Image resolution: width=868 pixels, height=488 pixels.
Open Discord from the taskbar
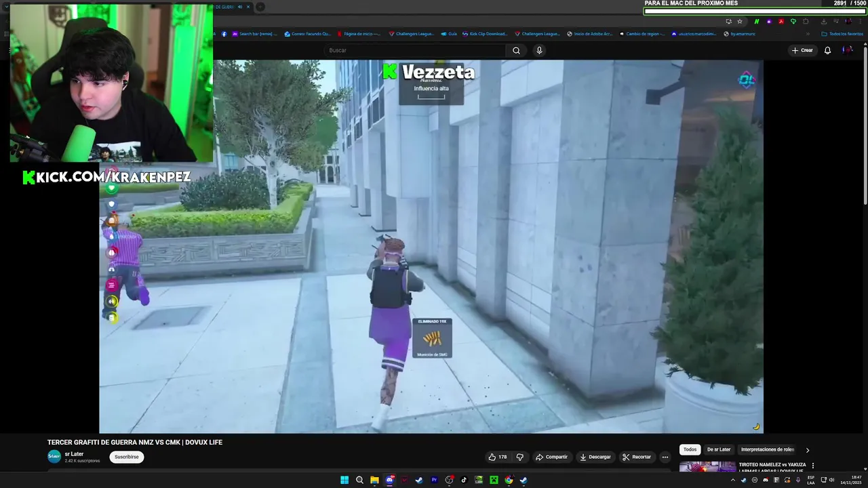(389, 480)
